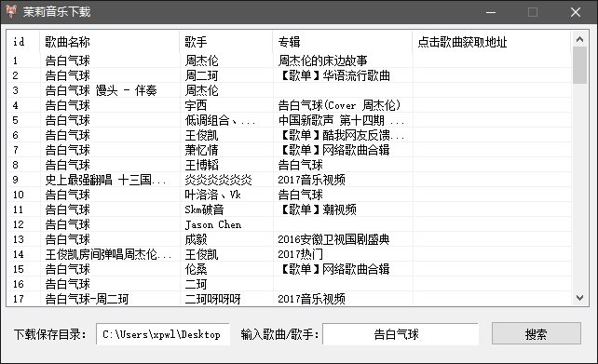Click the scrollbar up arrow
Viewport: 598px width, 364px height.
point(579,39)
